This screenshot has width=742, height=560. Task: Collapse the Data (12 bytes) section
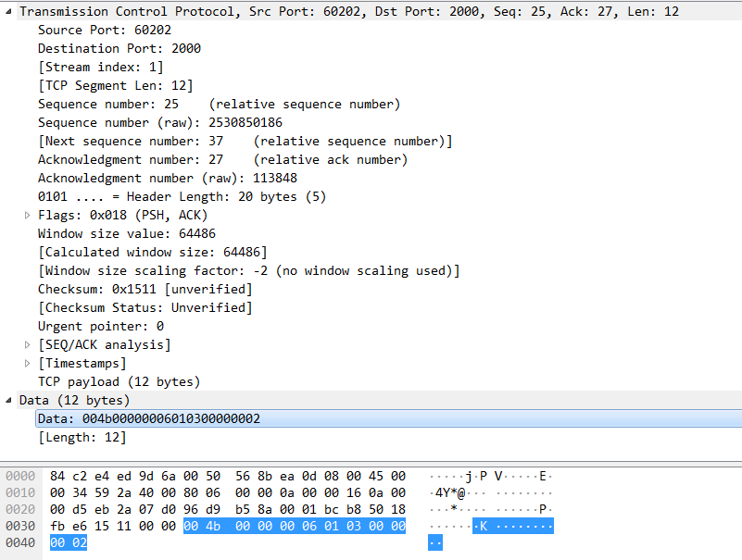pyautogui.click(x=8, y=400)
